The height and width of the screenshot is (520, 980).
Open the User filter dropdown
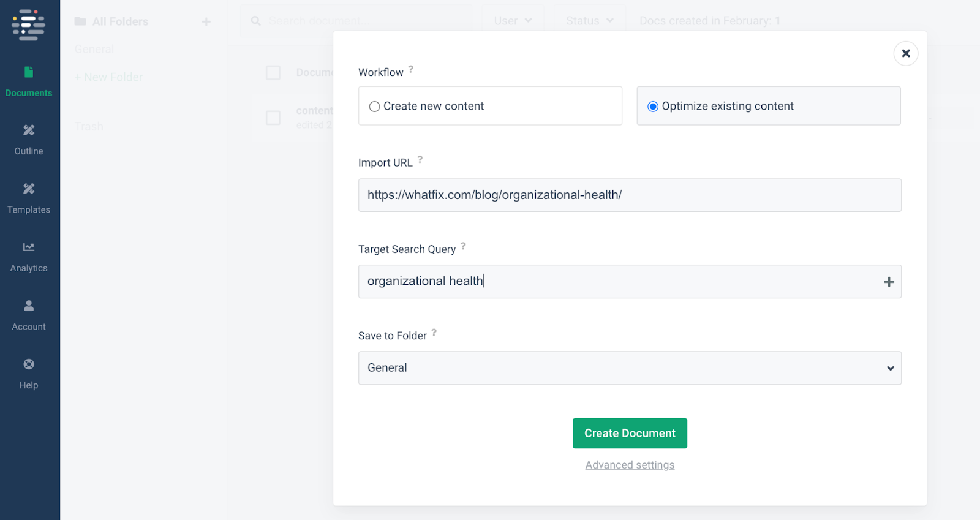tap(513, 21)
